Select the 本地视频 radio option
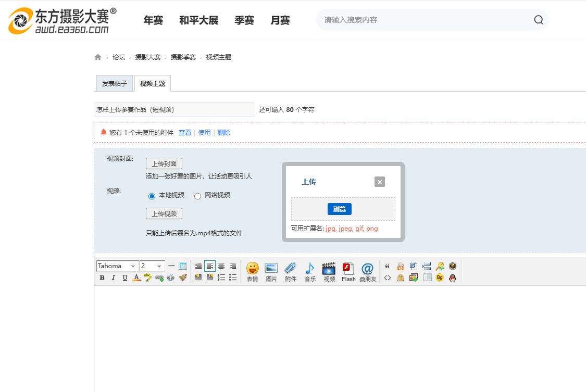This screenshot has height=392, width=586. (152, 196)
